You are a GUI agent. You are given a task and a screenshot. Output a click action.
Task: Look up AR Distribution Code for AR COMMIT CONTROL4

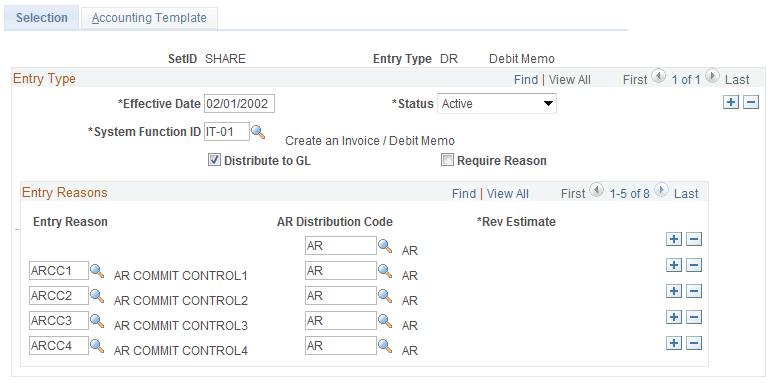(x=385, y=346)
